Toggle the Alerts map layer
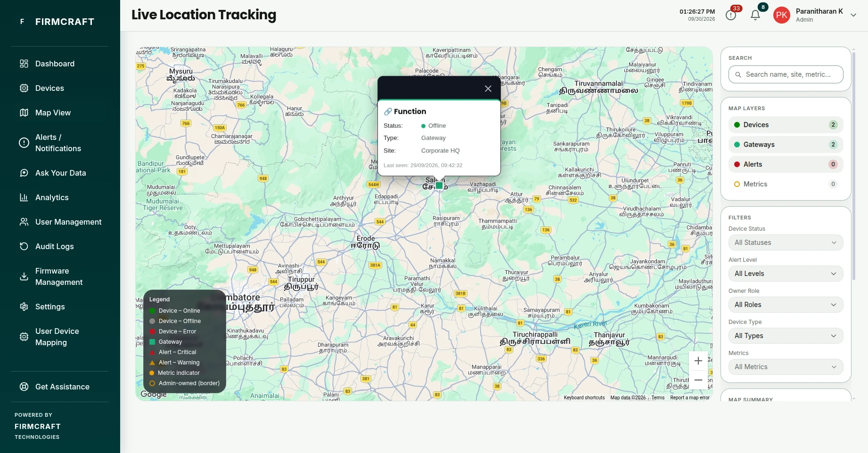868x453 pixels. 786,164
